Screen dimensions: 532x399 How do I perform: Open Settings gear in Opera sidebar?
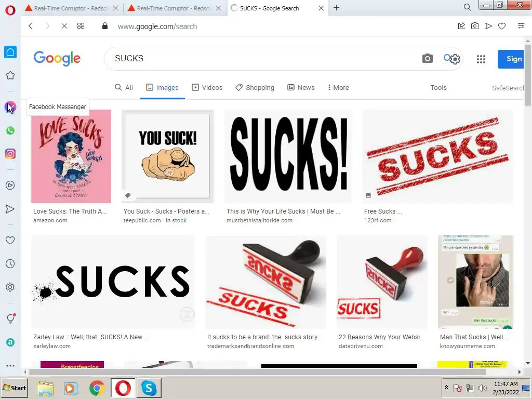click(x=10, y=287)
